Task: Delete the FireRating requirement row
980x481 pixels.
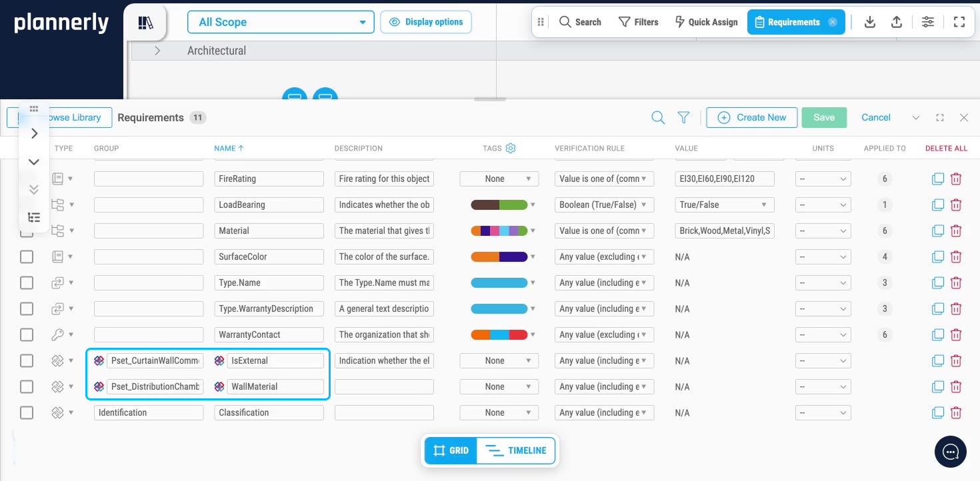Action: click(956, 179)
